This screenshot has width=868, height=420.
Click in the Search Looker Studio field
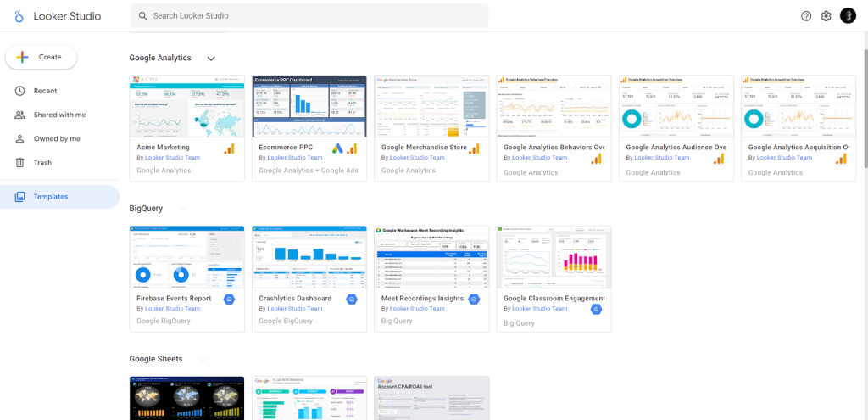point(314,16)
